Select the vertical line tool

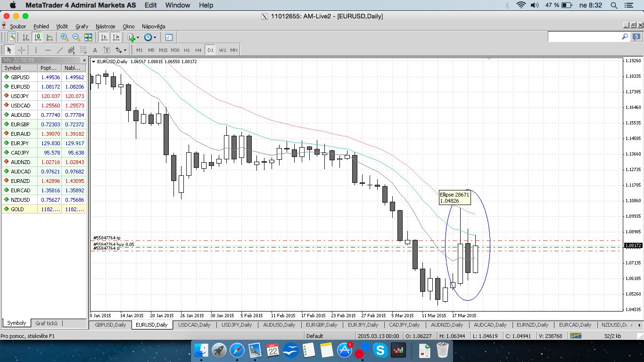tap(36, 50)
